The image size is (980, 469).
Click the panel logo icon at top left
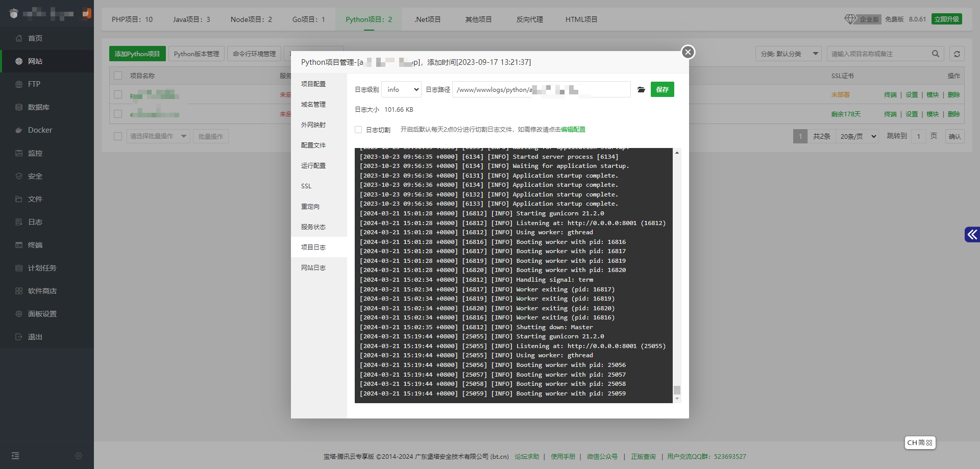[14, 14]
